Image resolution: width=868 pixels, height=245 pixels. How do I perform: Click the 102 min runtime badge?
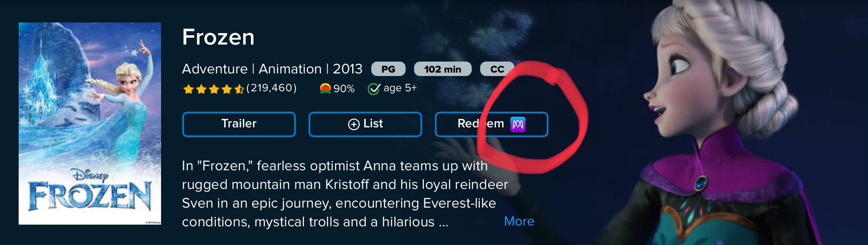point(442,69)
